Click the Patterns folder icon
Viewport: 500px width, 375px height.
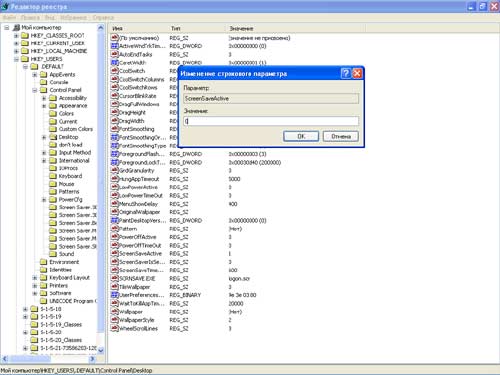tap(53, 192)
